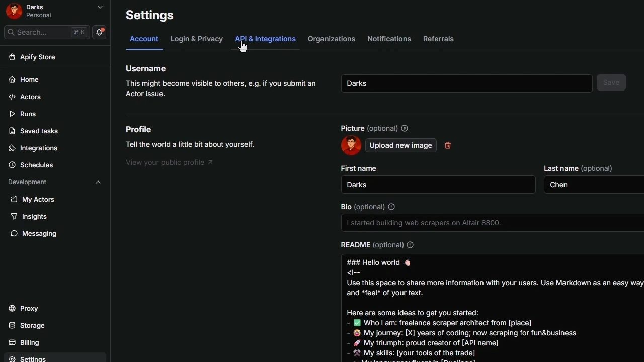
Task: Collapse the Development section
Action: coord(98,182)
